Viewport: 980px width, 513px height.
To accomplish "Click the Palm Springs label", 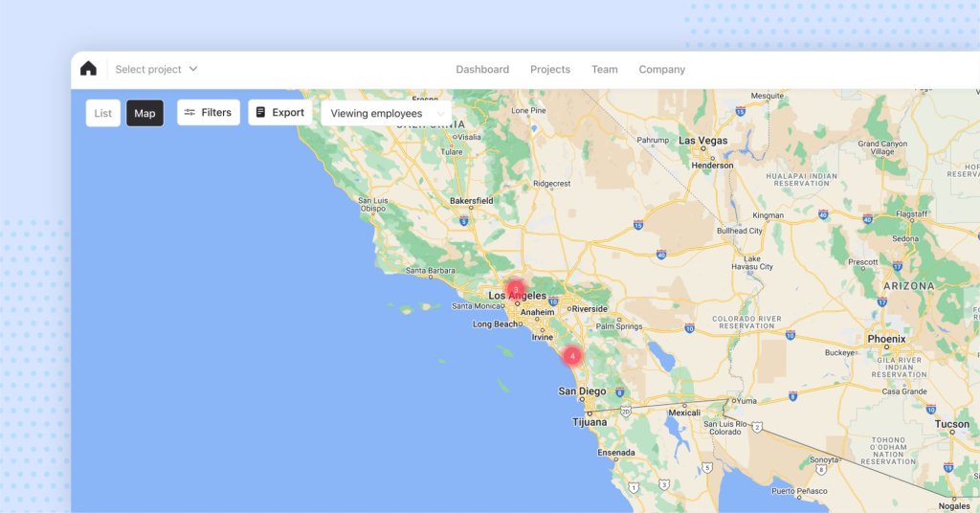I will coord(619,326).
